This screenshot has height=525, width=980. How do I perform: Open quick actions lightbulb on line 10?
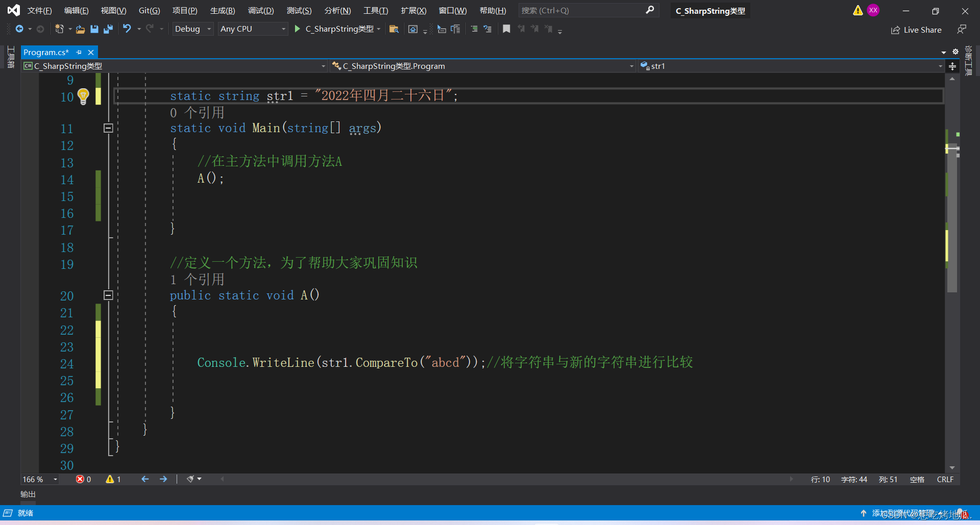pos(83,96)
